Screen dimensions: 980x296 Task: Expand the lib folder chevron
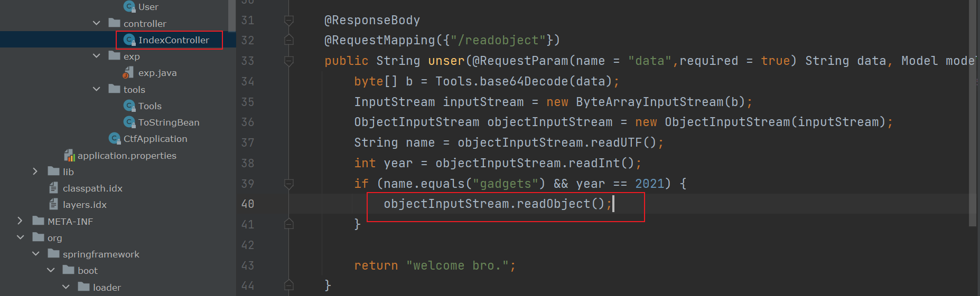35,171
